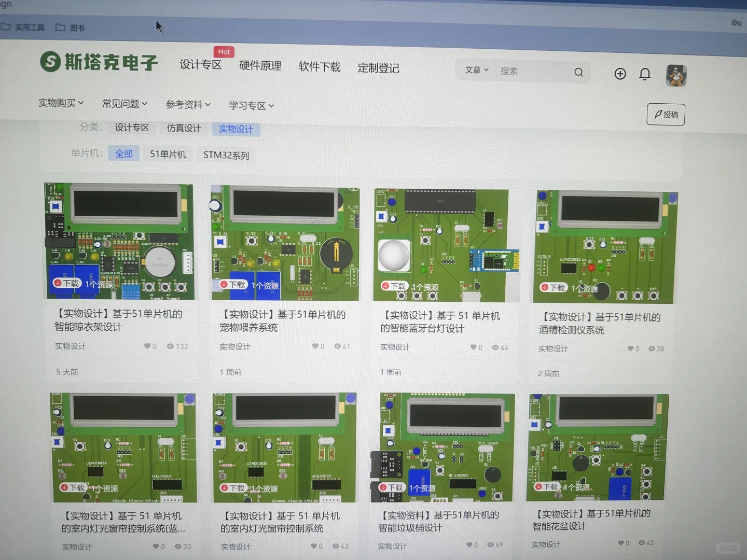Click the 斯塔克电子 site logo
This screenshot has height=560, width=747.
click(99, 62)
